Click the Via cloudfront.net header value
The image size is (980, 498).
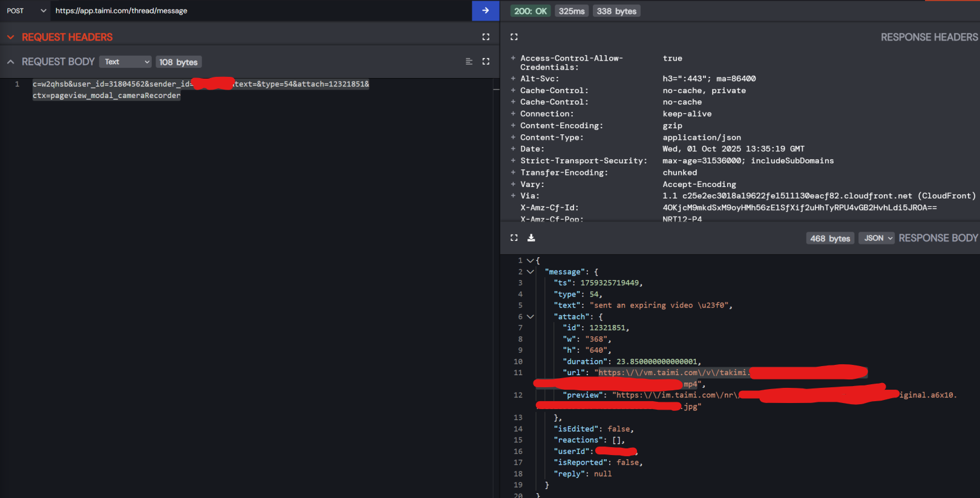[819, 196]
